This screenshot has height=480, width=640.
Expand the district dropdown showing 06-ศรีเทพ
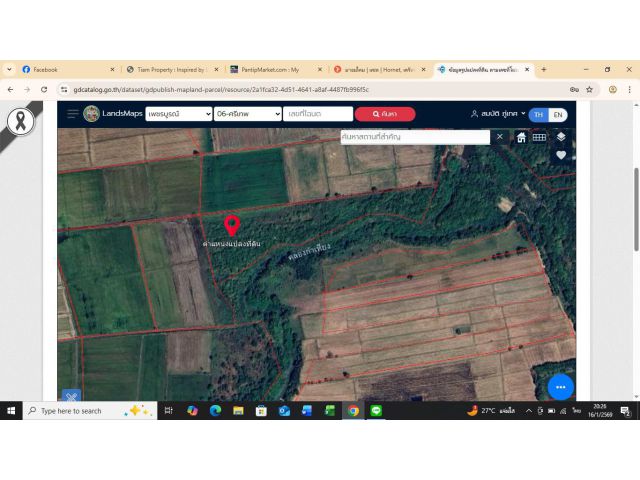click(x=248, y=114)
